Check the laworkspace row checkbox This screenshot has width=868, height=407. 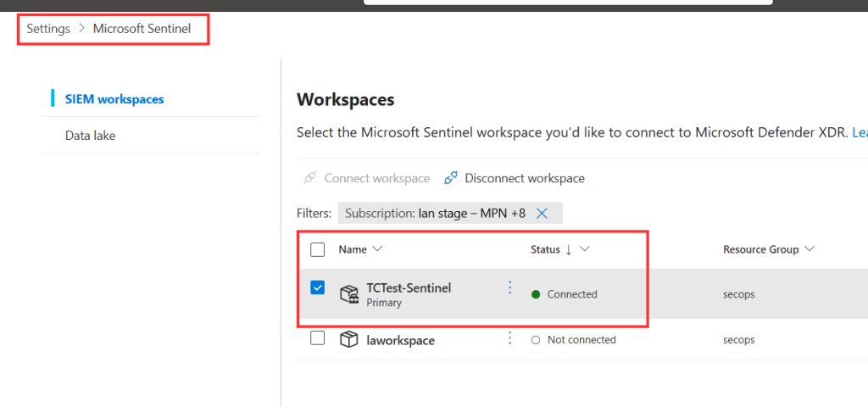[318, 338]
